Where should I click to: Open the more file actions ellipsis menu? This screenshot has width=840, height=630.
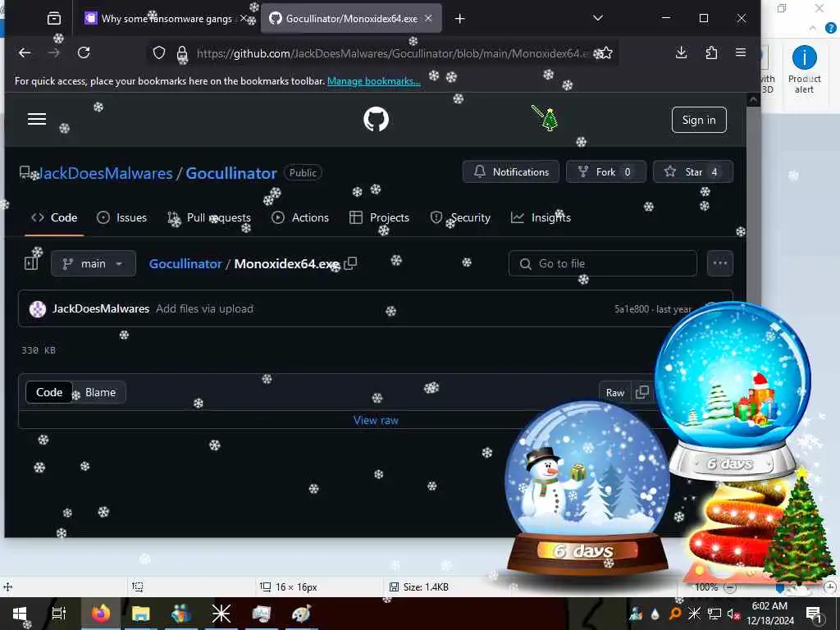720,263
